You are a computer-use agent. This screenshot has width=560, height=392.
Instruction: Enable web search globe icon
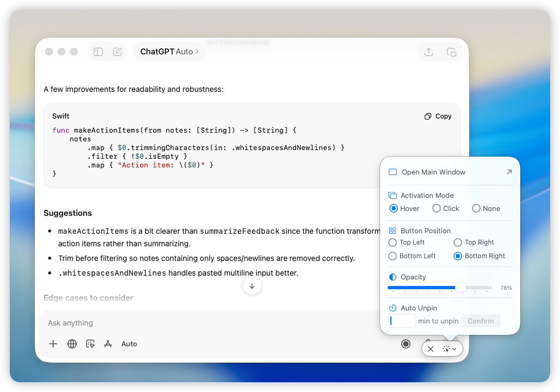(72, 344)
